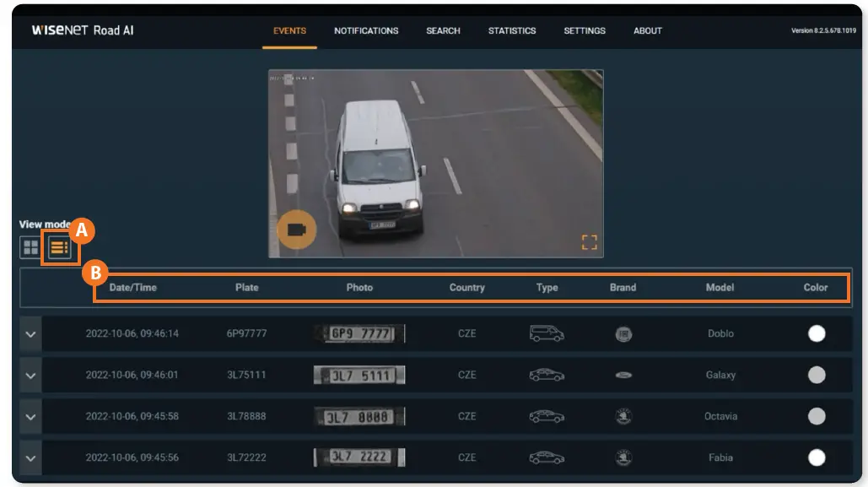
Task: Open plate photo 3L7 2222
Action: tap(359, 457)
